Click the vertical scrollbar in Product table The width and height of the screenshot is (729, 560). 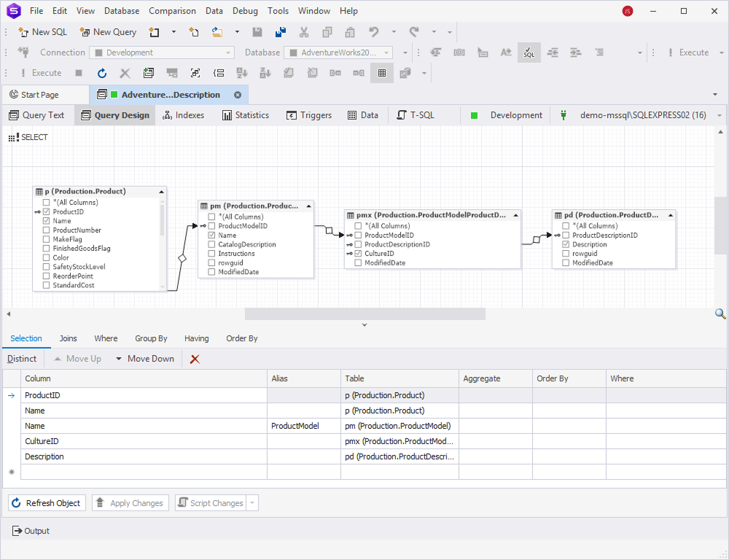coord(162,219)
